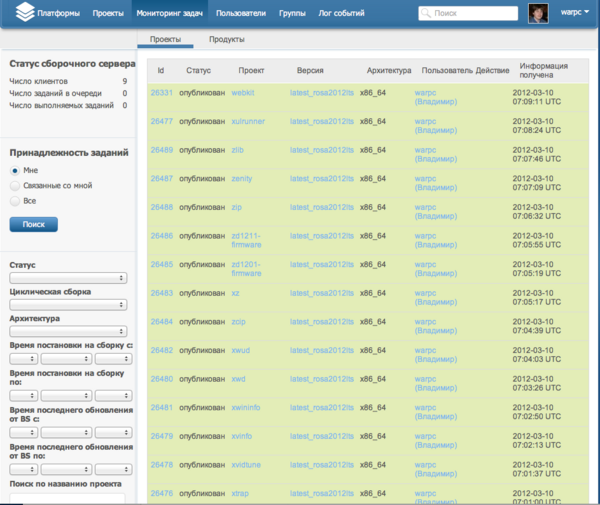This screenshot has height=505, width=600.
Task: Open the 'Проекты' tab
Action: (x=166, y=40)
